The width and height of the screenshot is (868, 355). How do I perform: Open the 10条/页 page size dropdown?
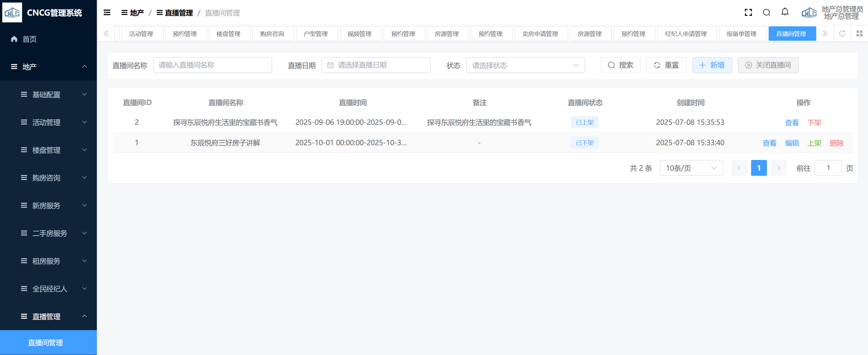click(x=691, y=168)
